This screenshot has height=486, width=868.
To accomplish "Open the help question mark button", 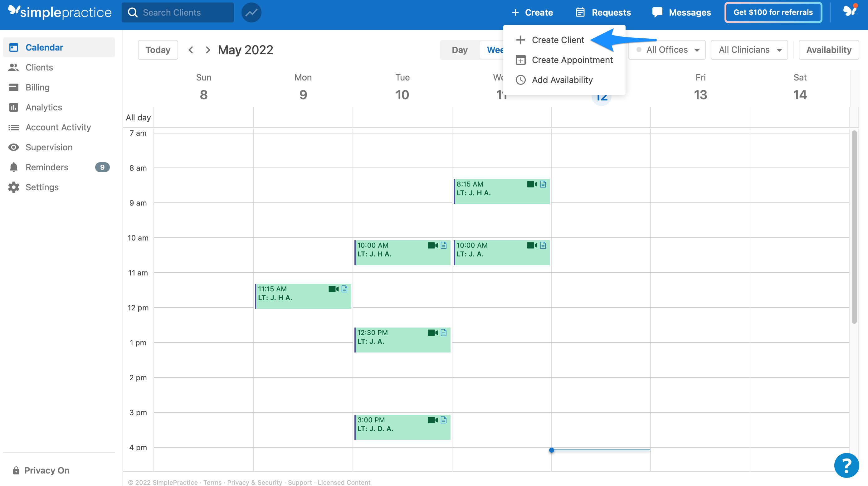I will tap(846, 465).
